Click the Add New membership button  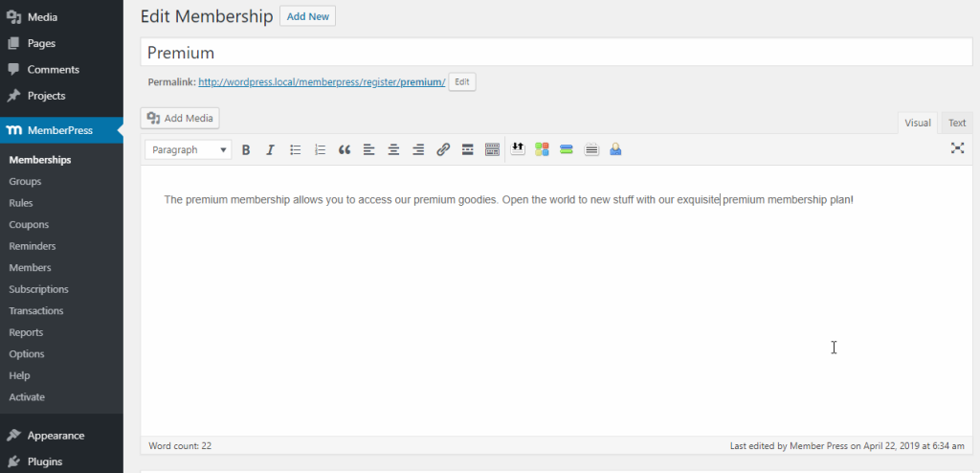click(x=307, y=16)
